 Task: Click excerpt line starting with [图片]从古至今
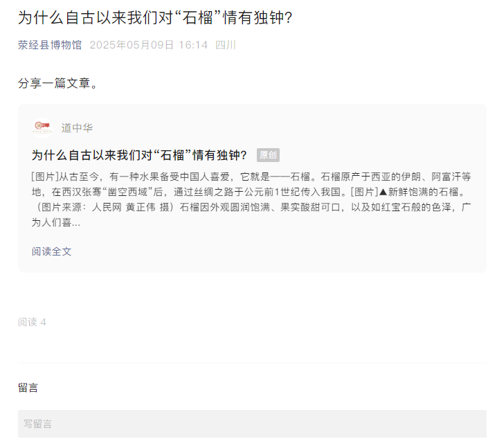(251, 177)
